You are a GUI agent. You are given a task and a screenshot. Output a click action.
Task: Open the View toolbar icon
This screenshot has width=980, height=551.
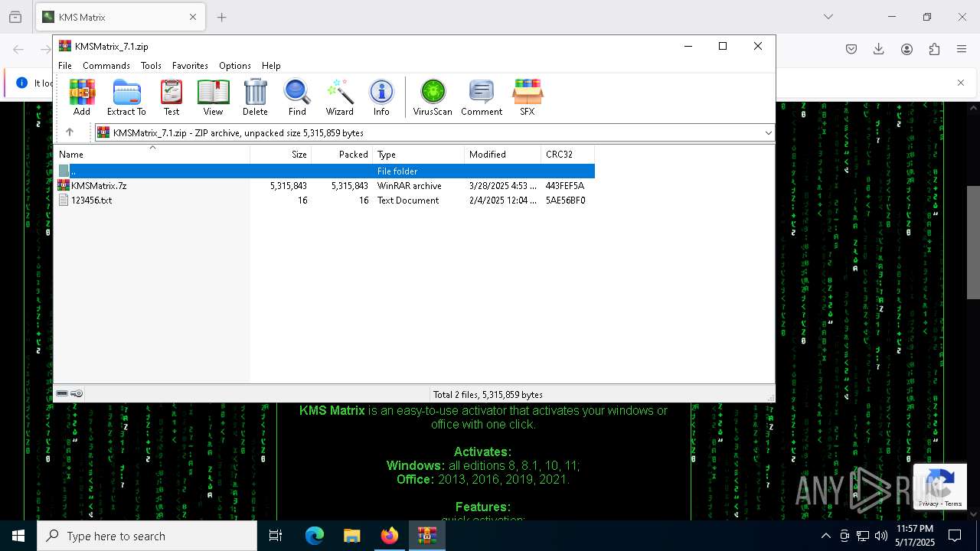click(x=213, y=97)
